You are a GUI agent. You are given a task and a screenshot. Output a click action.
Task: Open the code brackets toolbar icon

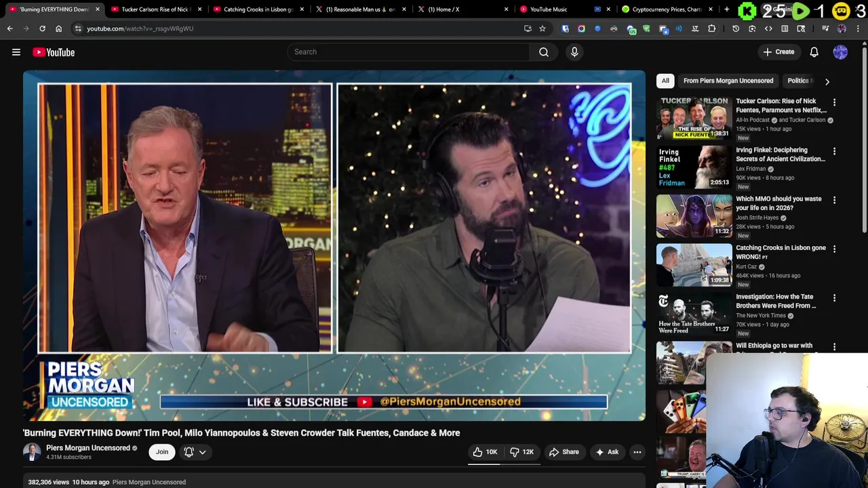click(768, 28)
